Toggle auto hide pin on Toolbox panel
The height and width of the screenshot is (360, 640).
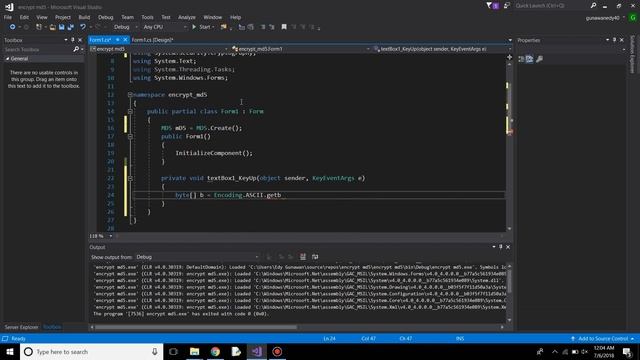tap(73, 40)
